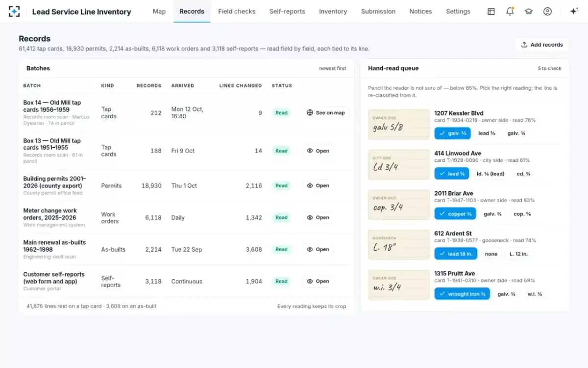Switch to the Map tab
Image resolution: width=588 pixels, height=368 pixels.
tap(159, 11)
